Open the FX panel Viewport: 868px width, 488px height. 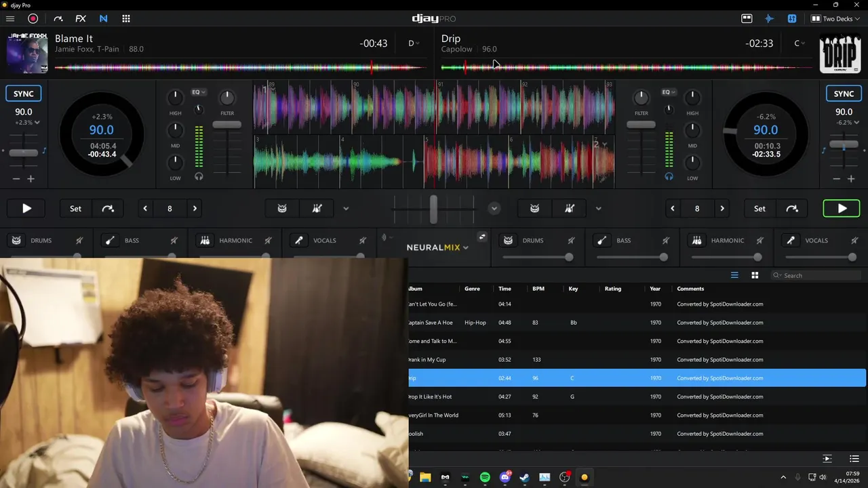tap(81, 18)
